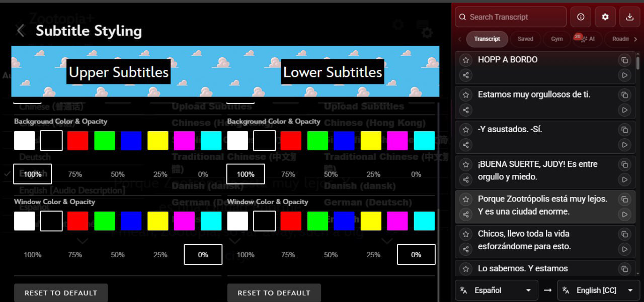Image resolution: width=644 pixels, height=302 pixels.
Task: Reset Lower Subtitles styling to default
Action: [274, 293]
